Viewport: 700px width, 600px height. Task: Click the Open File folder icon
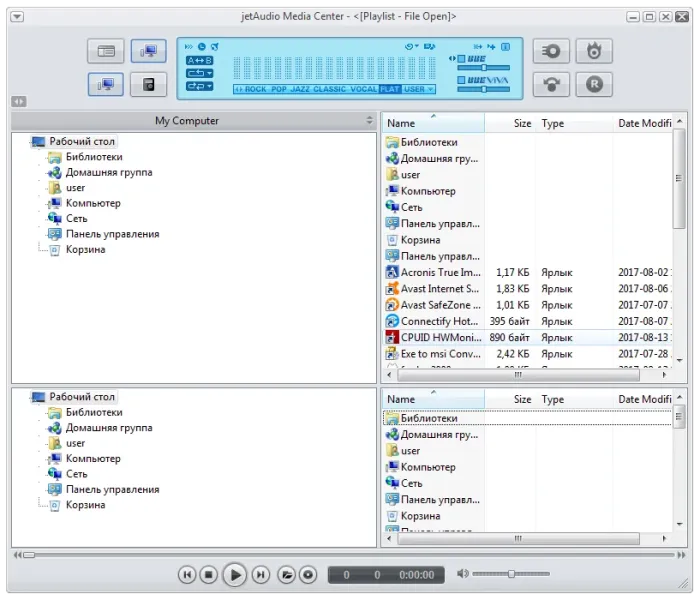click(x=286, y=574)
